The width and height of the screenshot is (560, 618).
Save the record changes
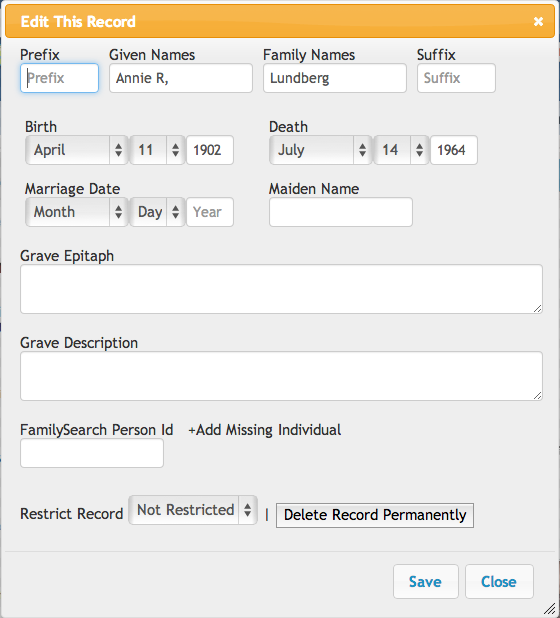(x=426, y=582)
